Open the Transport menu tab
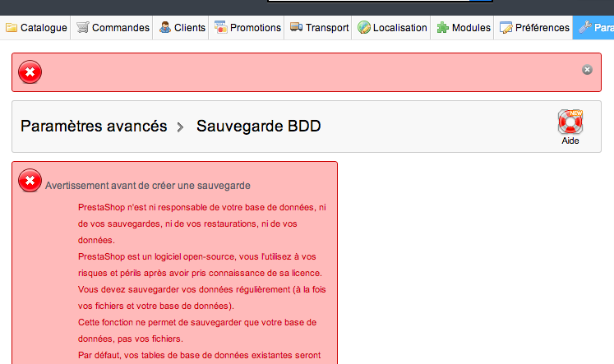The image size is (614, 364). click(x=318, y=28)
